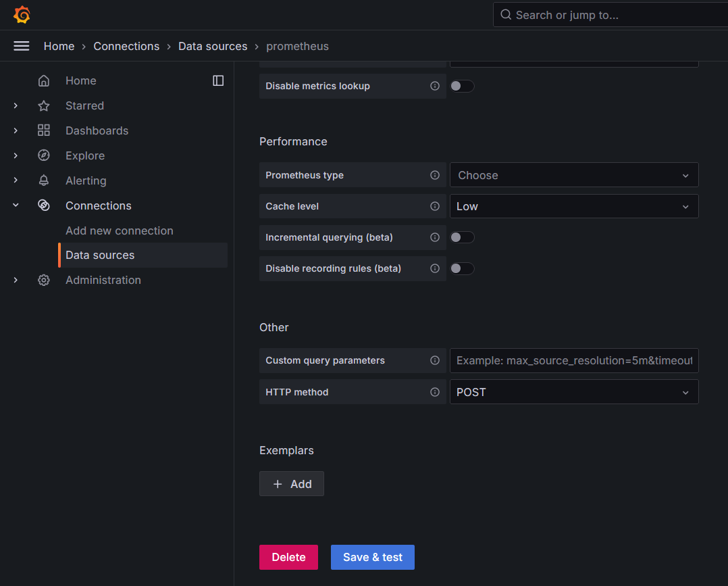The height and width of the screenshot is (586, 728).
Task: Click info icon for Custom query parameters
Action: pyautogui.click(x=435, y=360)
